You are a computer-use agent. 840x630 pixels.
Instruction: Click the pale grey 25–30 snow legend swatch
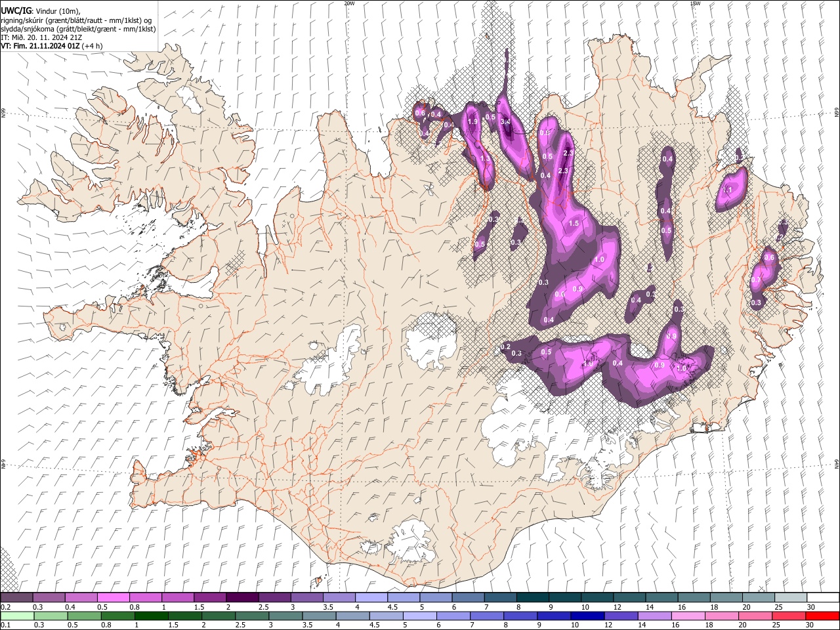click(791, 598)
